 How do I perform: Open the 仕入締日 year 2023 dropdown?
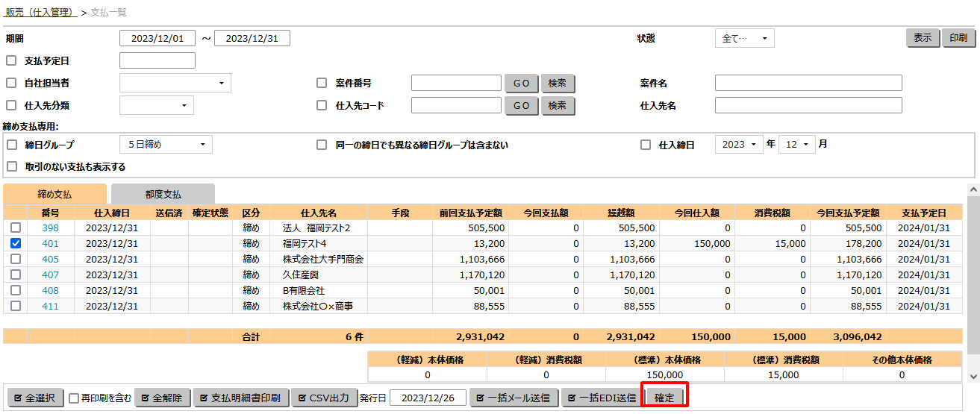click(x=739, y=145)
